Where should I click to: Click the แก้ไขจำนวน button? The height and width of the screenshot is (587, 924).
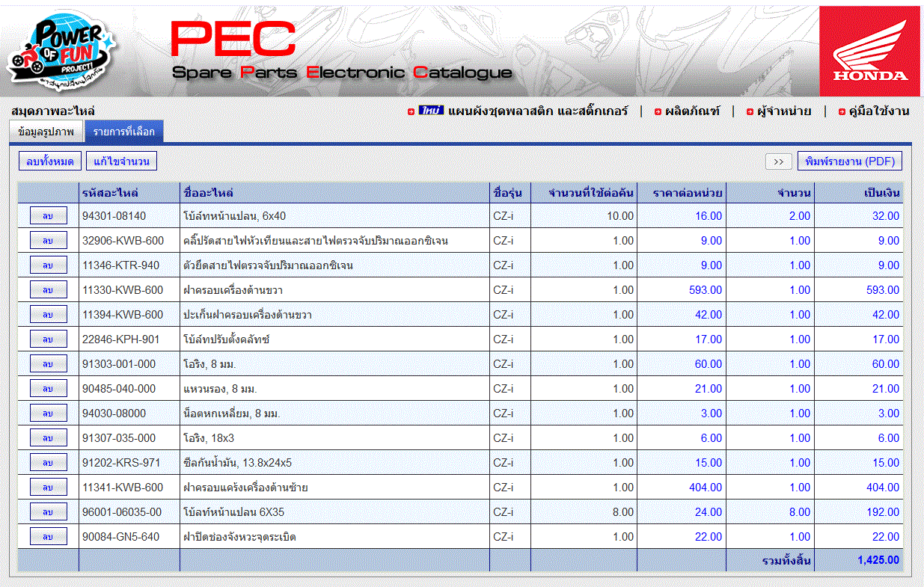tap(122, 161)
